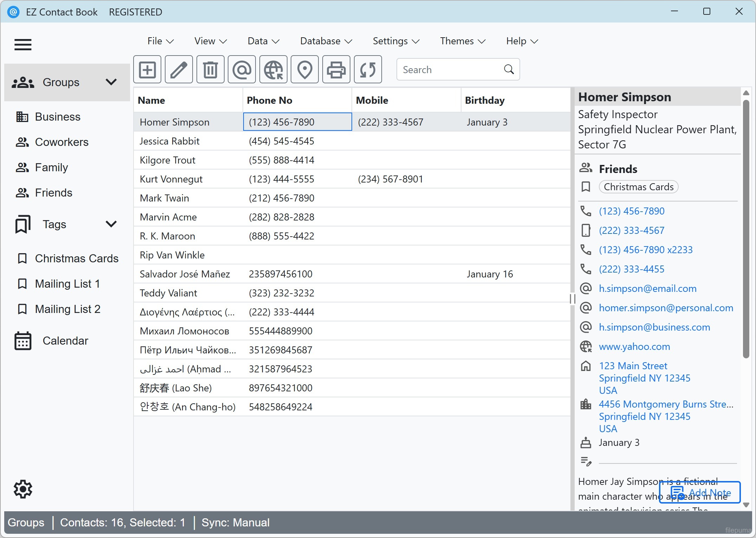Screen dimensions: 756x538
Task: Click the edit contact pencil icon
Action: 179,69
